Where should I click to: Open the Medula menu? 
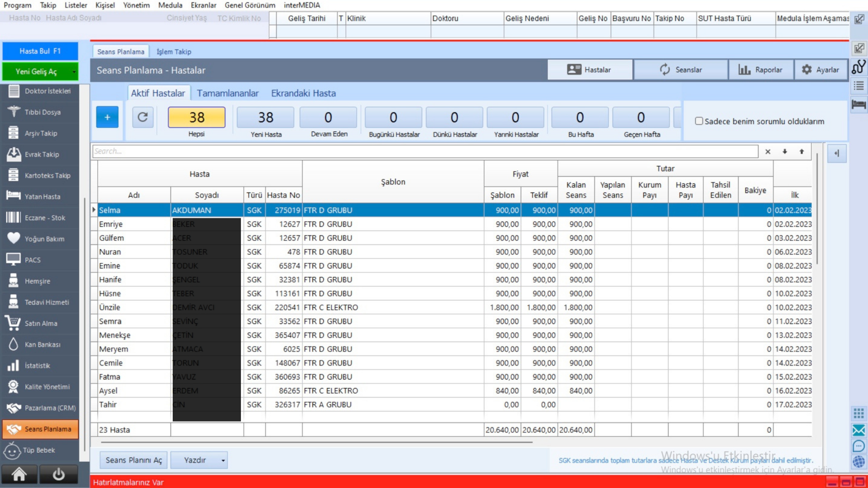(170, 5)
